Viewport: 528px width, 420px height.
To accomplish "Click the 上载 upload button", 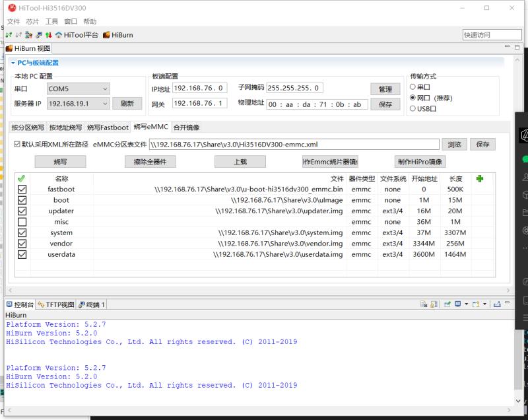I will [240, 162].
